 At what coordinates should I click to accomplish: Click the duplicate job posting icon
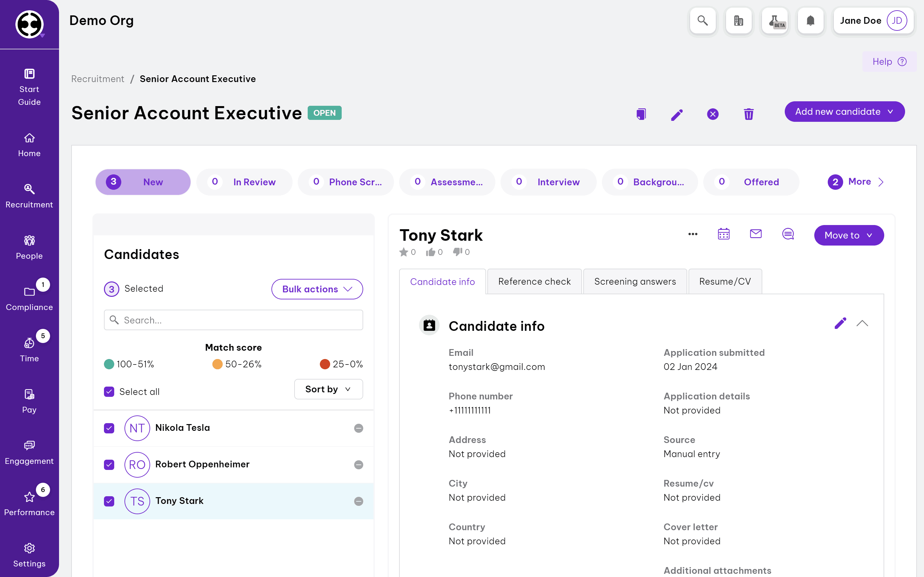coord(641,114)
